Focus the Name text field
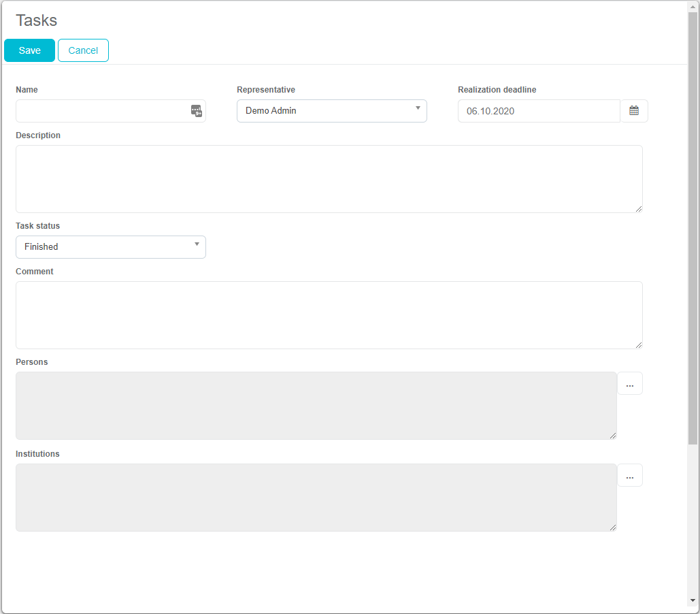700x614 pixels. click(x=102, y=111)
